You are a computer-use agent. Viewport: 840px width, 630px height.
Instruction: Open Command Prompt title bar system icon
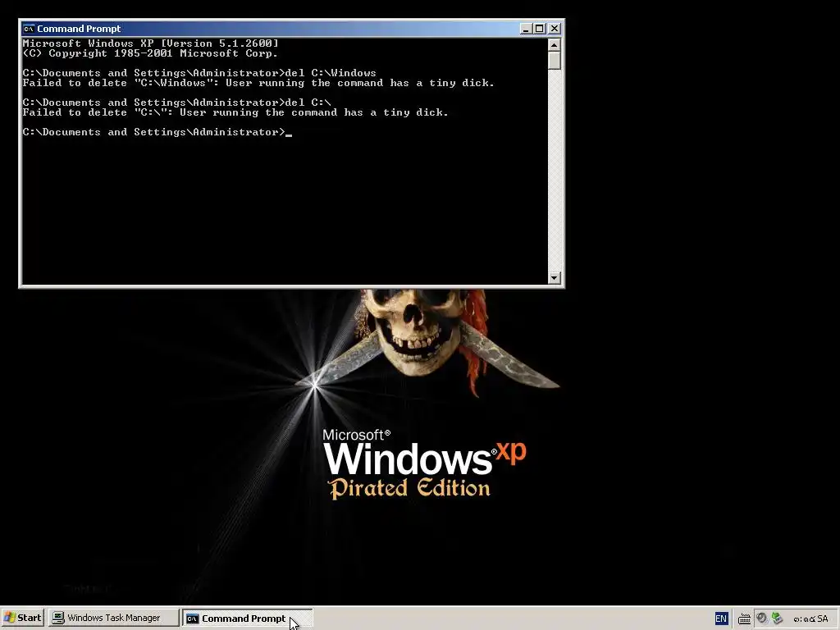coord(29,29)
